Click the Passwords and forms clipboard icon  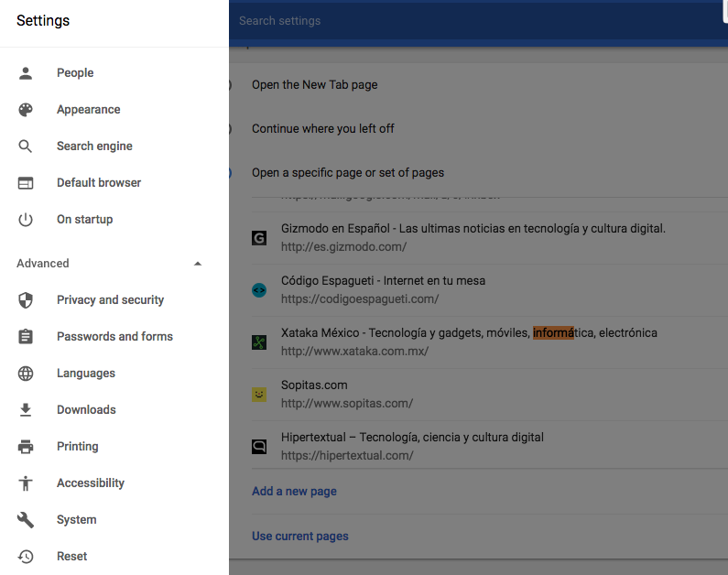click(x=26, y=336)
